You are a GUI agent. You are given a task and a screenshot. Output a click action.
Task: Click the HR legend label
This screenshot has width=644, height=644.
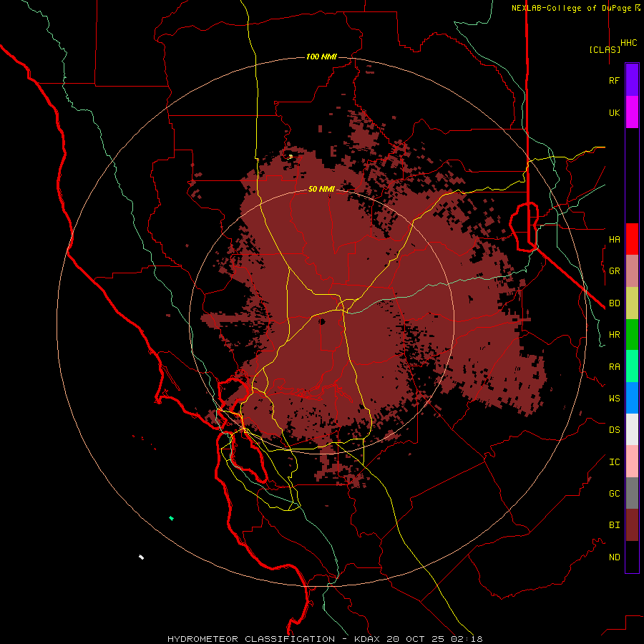[x=615, y=335]
